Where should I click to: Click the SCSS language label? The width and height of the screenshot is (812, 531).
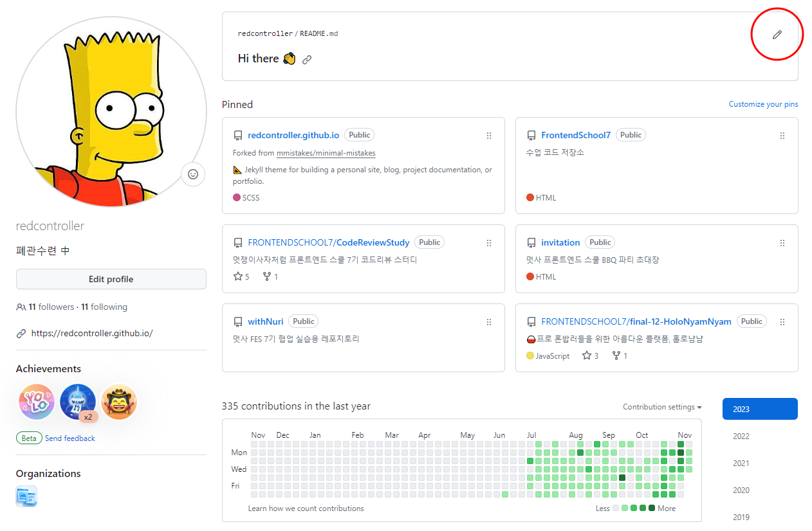pyautogui.click(x=251, y=198)
